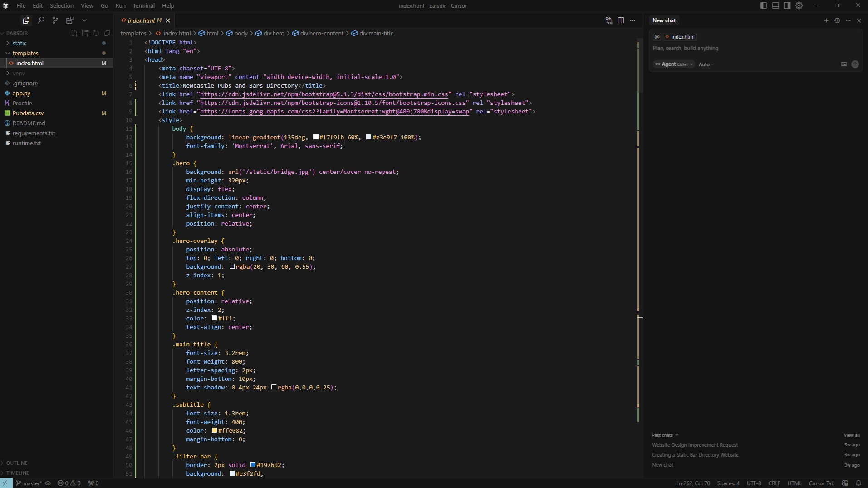Image resolution: width=868 pixels, height=488 pixels.
Task: Close the chat panel
Action: click(x=859, y=20)
